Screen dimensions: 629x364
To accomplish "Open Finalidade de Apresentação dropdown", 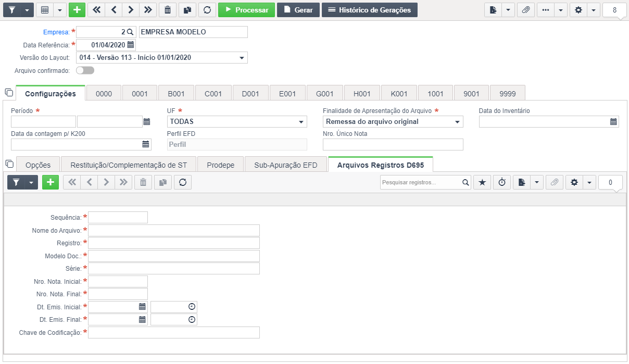I will coord(393,122).
